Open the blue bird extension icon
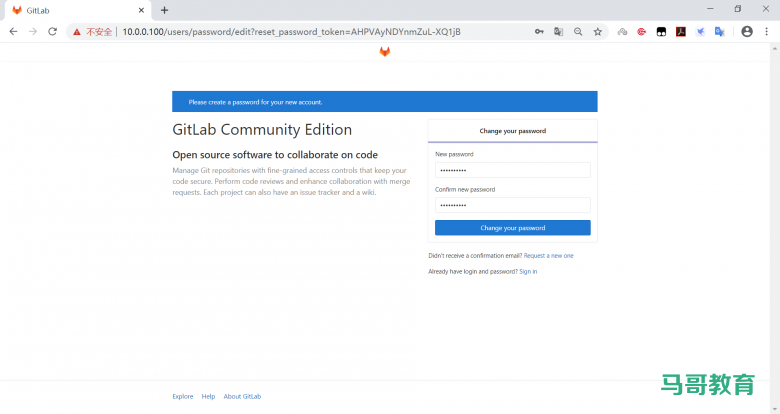The image size is (780, 414). 700,32
